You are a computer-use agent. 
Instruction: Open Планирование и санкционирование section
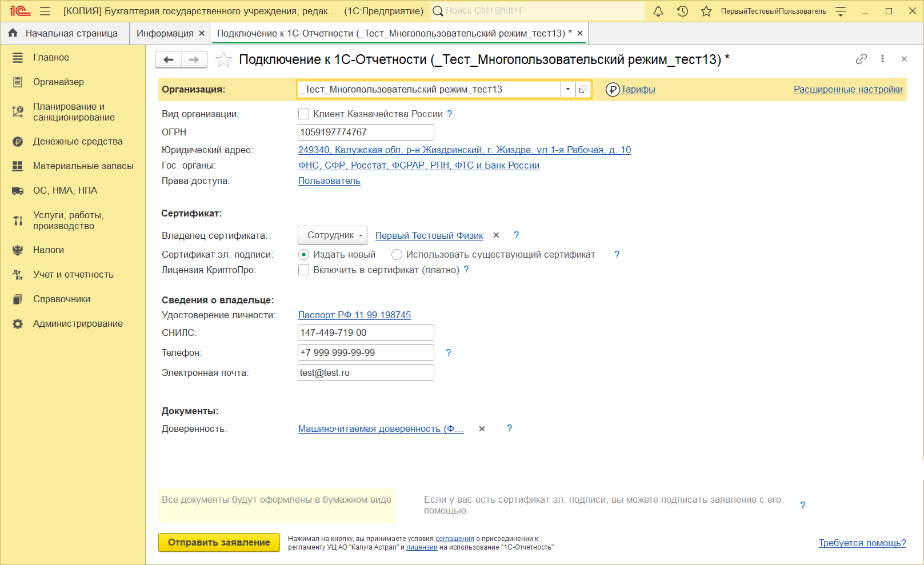73,112
